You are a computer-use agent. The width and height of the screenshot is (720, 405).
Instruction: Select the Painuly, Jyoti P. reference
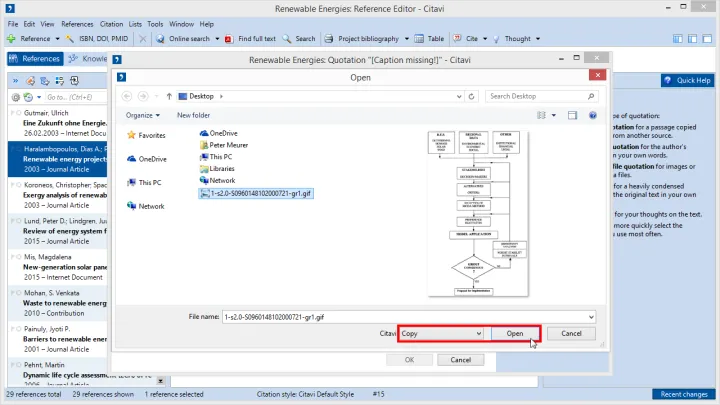coord(57,339)
